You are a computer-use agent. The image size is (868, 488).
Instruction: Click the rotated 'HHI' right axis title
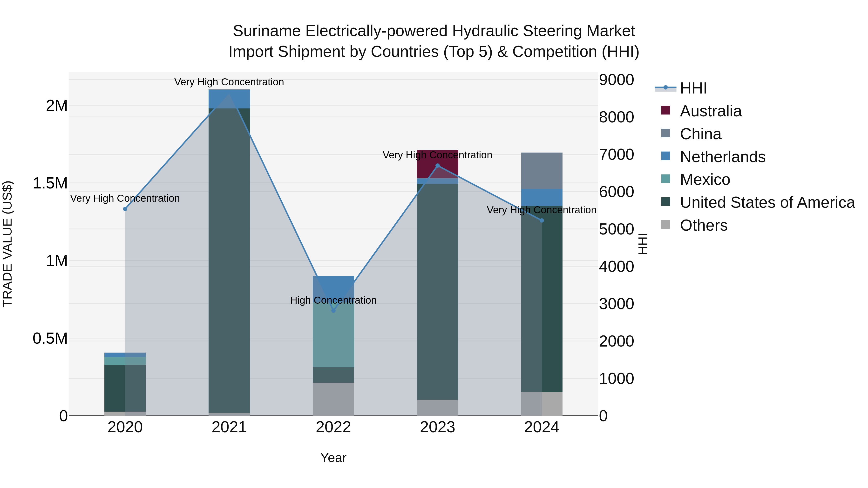point(643,244)
